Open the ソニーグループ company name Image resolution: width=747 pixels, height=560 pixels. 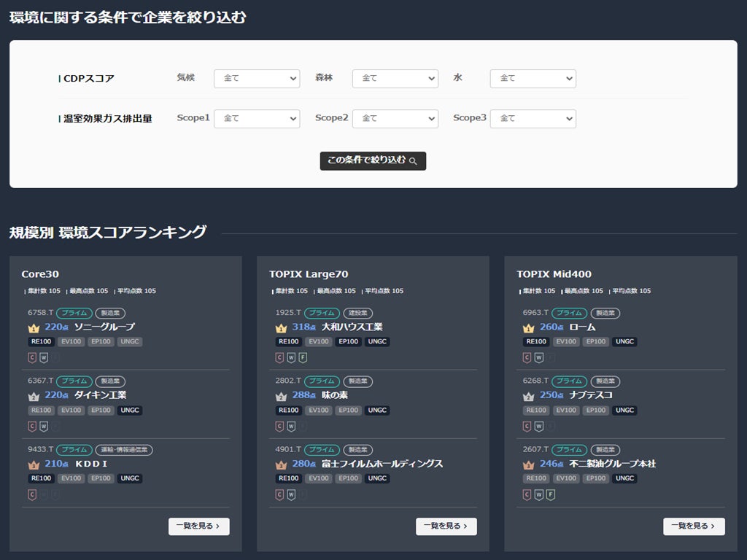(104, 327)
